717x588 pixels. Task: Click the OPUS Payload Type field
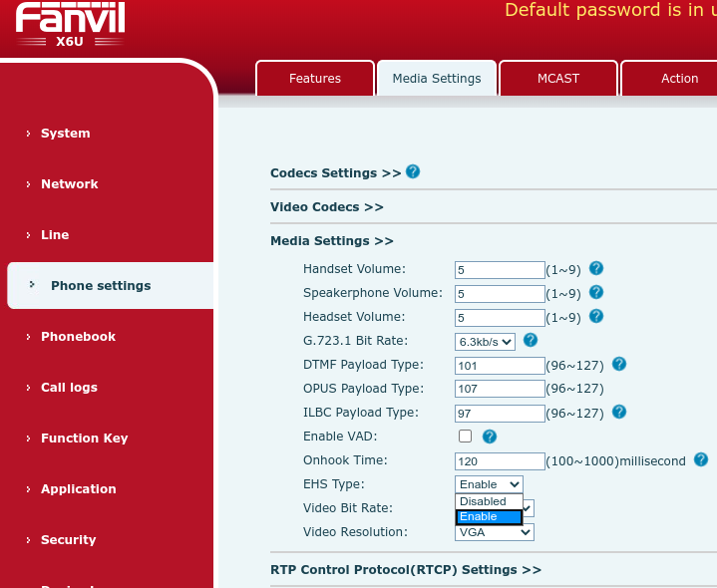(500, 389)
